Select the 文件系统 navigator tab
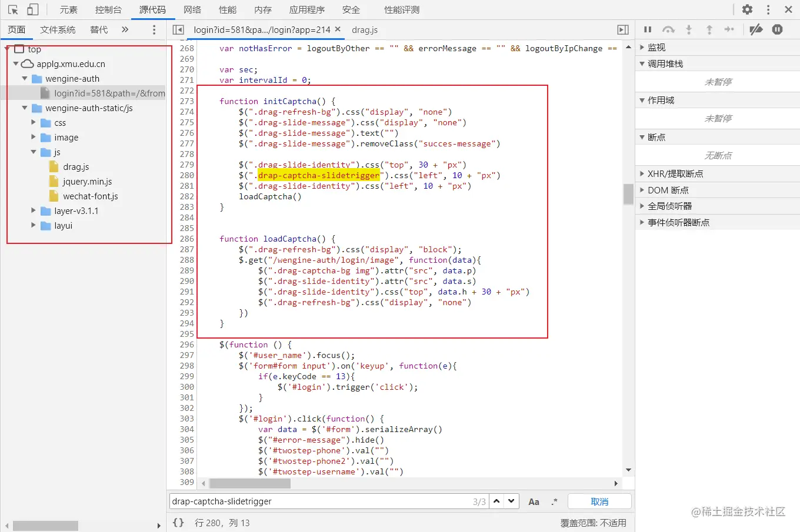800x532 pixels. 58,29
